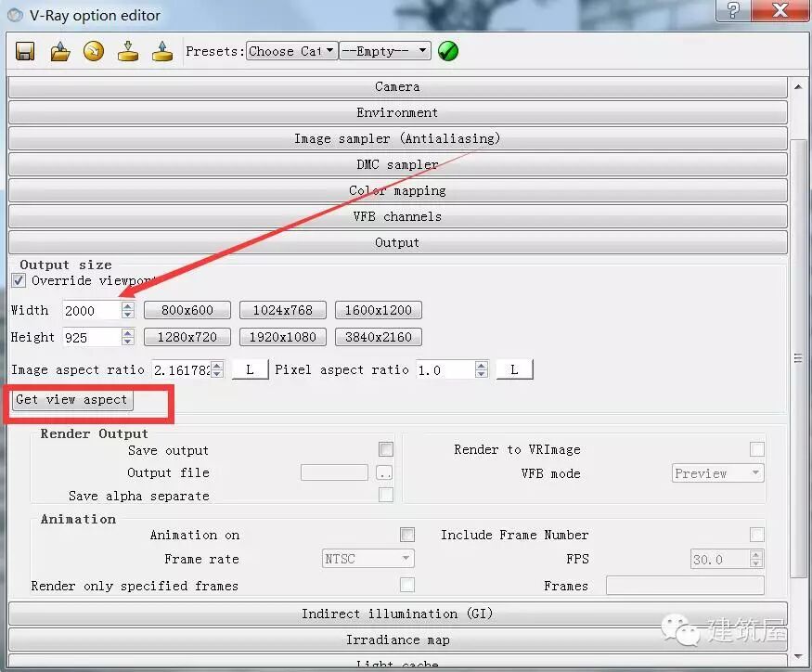812x672 pixels.
Task: Choose the 1600x1200 size preset
Action: (x=379, y=310)
